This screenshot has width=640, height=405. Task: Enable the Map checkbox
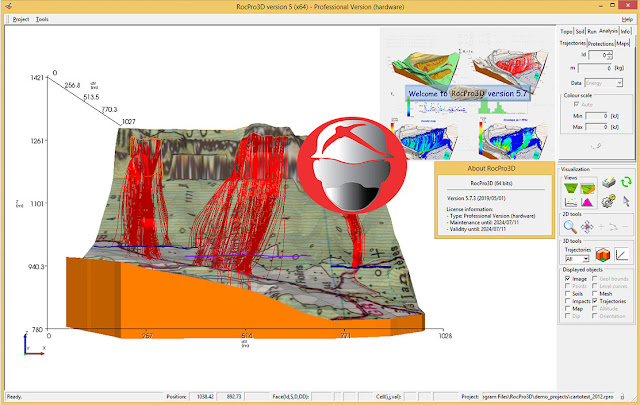point(567,309)
